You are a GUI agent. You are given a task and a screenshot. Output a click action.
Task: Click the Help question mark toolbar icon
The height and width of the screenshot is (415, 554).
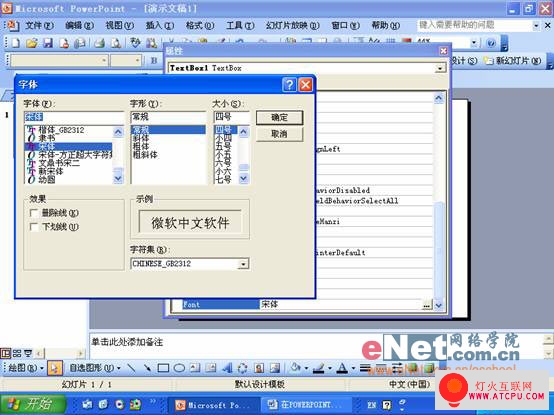[x=491, y=43]
